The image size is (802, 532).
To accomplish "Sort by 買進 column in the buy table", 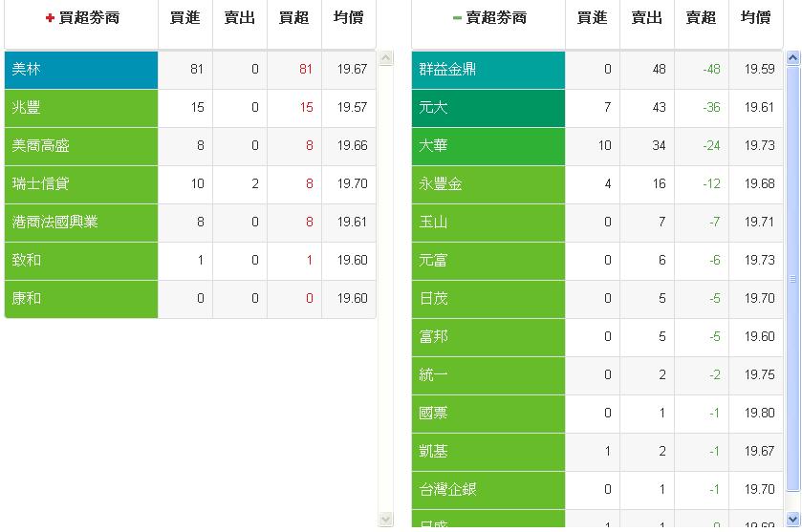I will tap(185, 18).
